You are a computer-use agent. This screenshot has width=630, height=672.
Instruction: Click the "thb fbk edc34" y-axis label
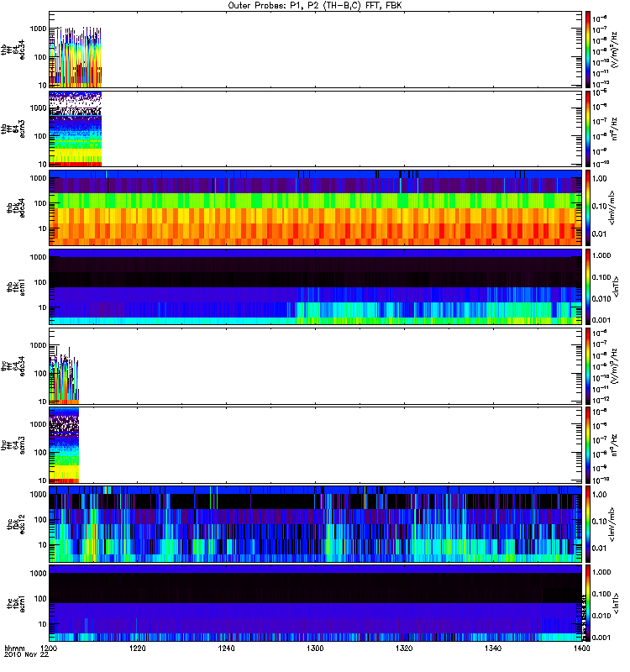click(16, 207)
